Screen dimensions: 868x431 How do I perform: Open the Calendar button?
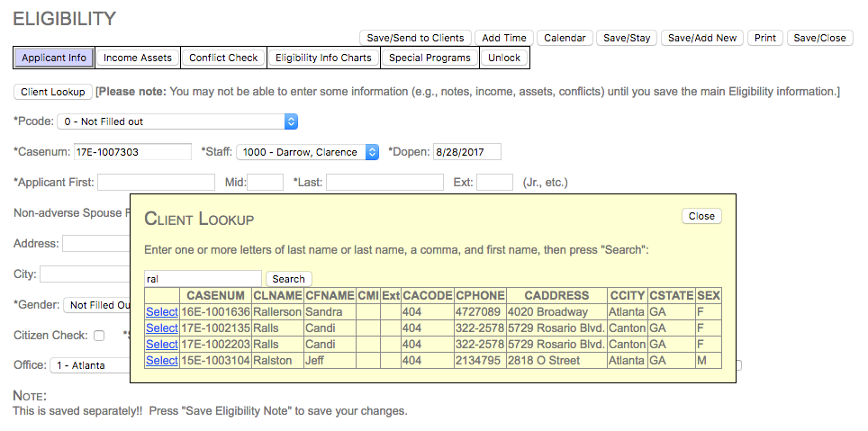click(x=564, y=38)
